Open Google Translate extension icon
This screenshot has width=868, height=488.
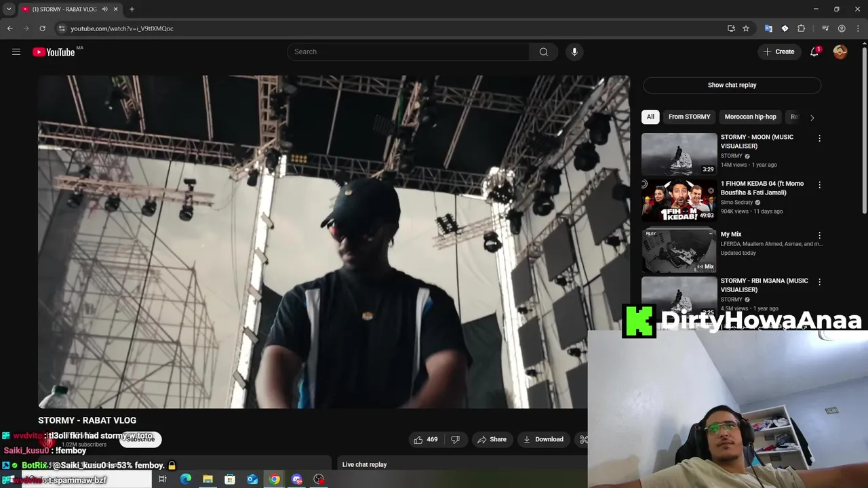768,28
